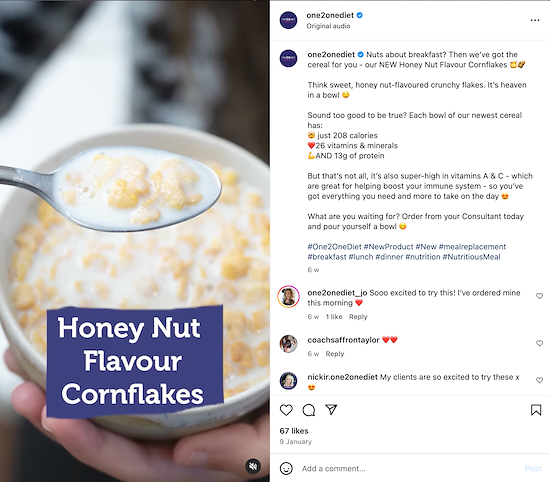Reply to one2onediet_jo's comment

click(358, 317)
